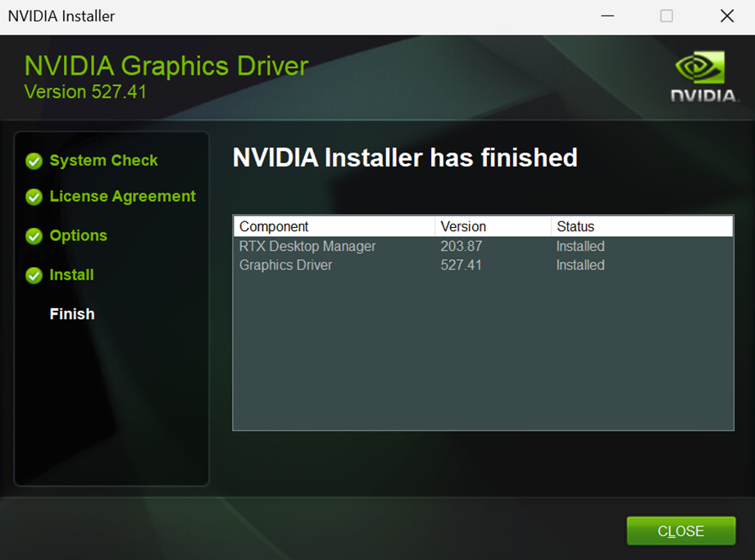Image resolution: width=755 pixels, height=560 pixels.
Task: Select the Options step in the sidebar
Action: coord(78,236)
